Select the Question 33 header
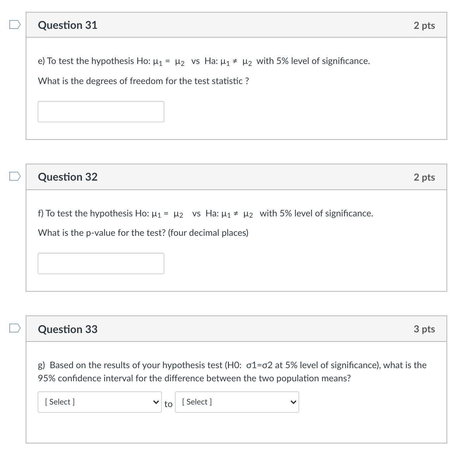 67,329
